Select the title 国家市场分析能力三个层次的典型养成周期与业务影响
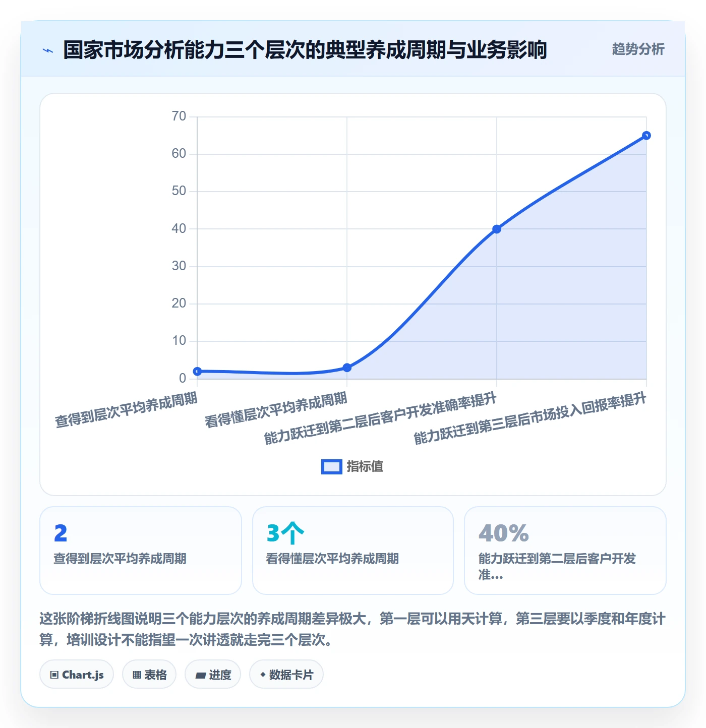Viewport: 706px width, 728px height. click(x=305, y=50)
